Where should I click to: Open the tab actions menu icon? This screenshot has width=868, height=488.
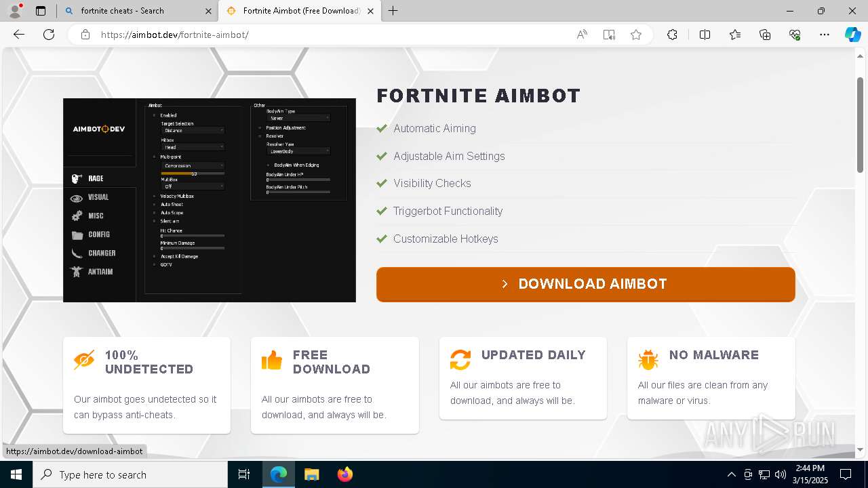point(41,11)
